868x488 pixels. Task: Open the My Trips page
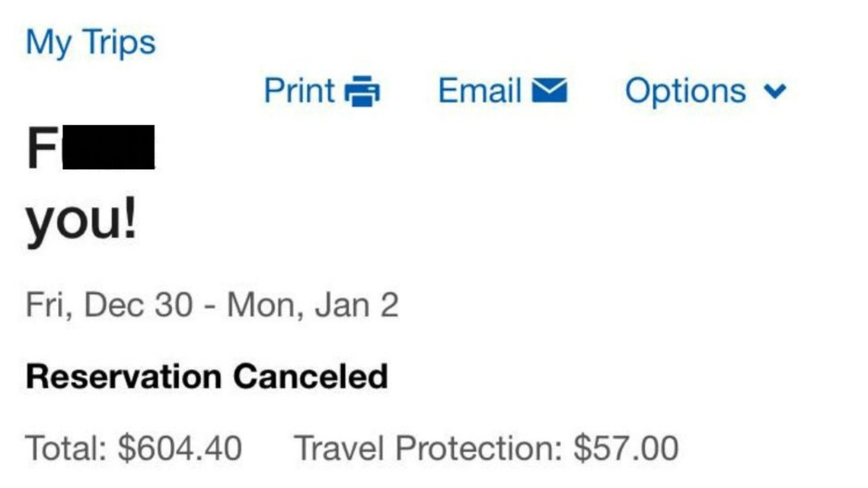[x=91, y=42]
